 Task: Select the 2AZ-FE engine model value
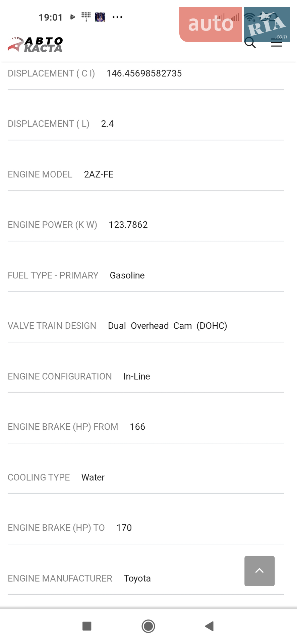click(99, 174)
